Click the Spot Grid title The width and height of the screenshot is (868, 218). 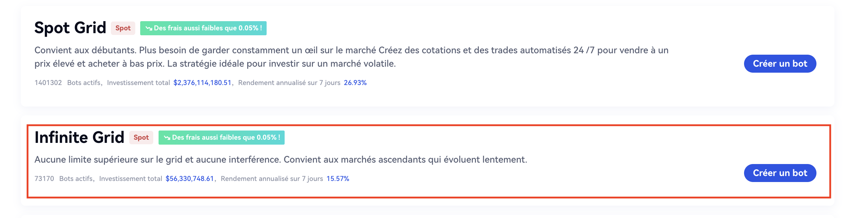[x=70, y=28]
